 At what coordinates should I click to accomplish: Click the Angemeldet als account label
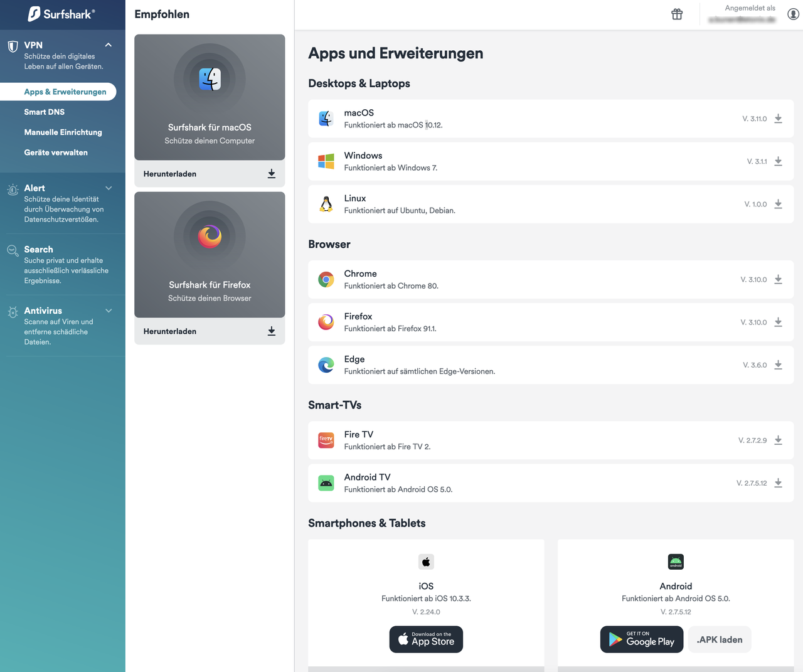point(750,8)
